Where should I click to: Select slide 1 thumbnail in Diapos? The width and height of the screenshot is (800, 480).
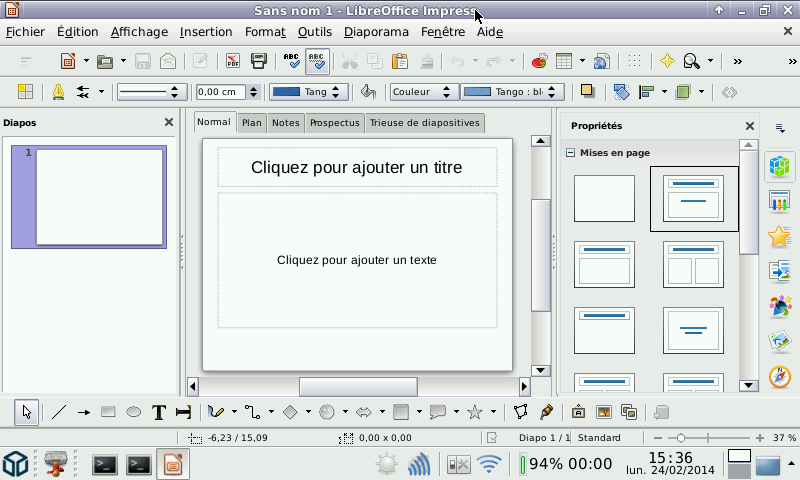[89, 197]
